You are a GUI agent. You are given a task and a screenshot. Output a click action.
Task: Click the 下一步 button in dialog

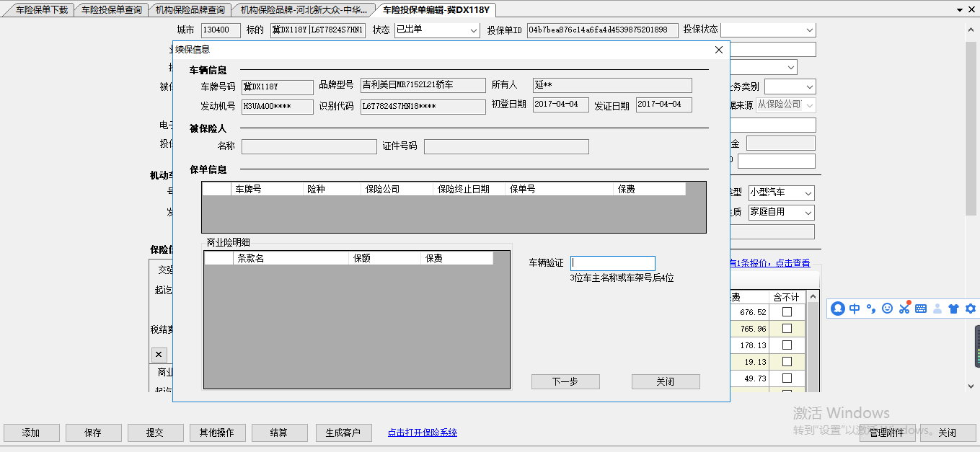(565, 382)
